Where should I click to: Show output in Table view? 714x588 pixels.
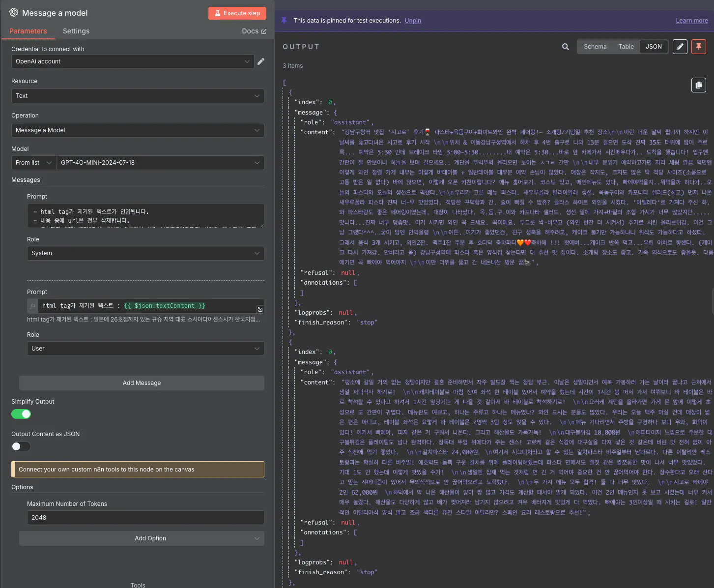(x=626, y=47)
